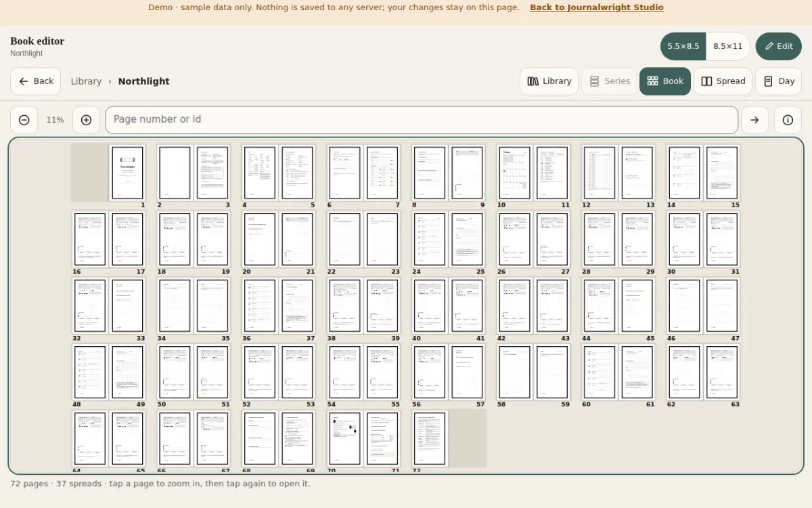Click the go arrow next to page field
The width and height of the screenshot is (812, 508).
[x=754, y=120]
